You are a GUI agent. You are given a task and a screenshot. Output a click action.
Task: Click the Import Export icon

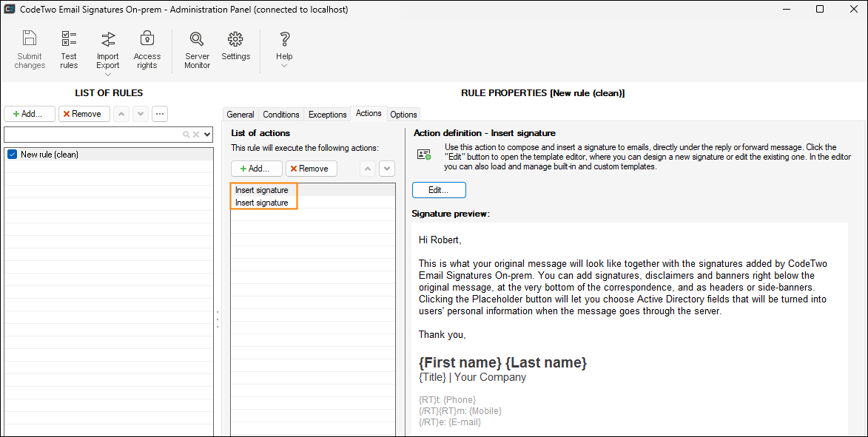point(108,39)
